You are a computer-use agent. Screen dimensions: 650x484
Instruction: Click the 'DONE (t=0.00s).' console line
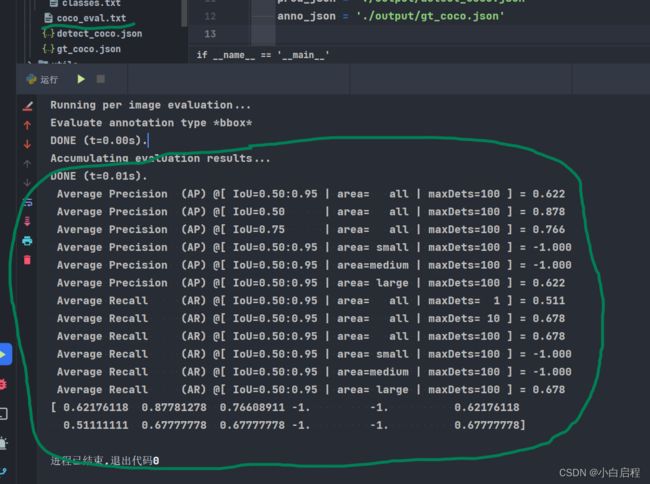(x=99, y=141)
